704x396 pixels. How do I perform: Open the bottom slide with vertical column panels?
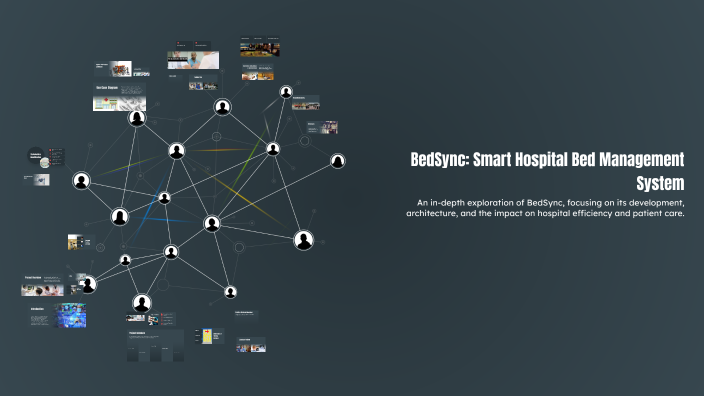pyautogui.click(x=155, y=346)
